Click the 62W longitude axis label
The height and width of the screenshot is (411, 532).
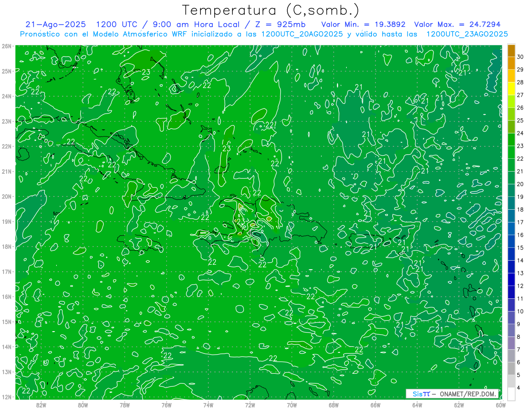459,405
